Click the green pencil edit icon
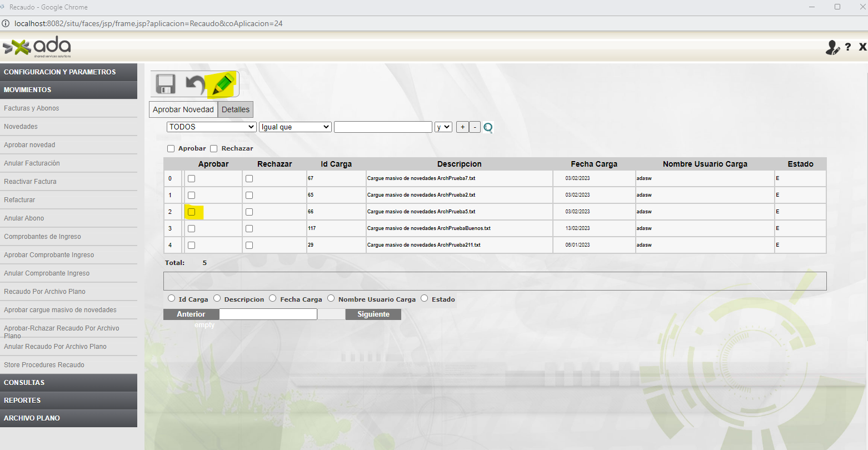 pos(222,84)
